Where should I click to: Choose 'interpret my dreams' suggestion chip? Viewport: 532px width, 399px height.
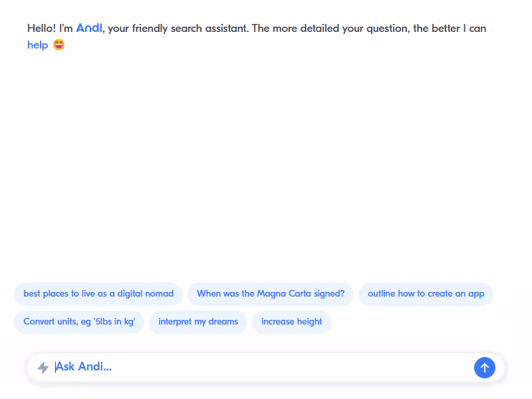click(198, 322)
